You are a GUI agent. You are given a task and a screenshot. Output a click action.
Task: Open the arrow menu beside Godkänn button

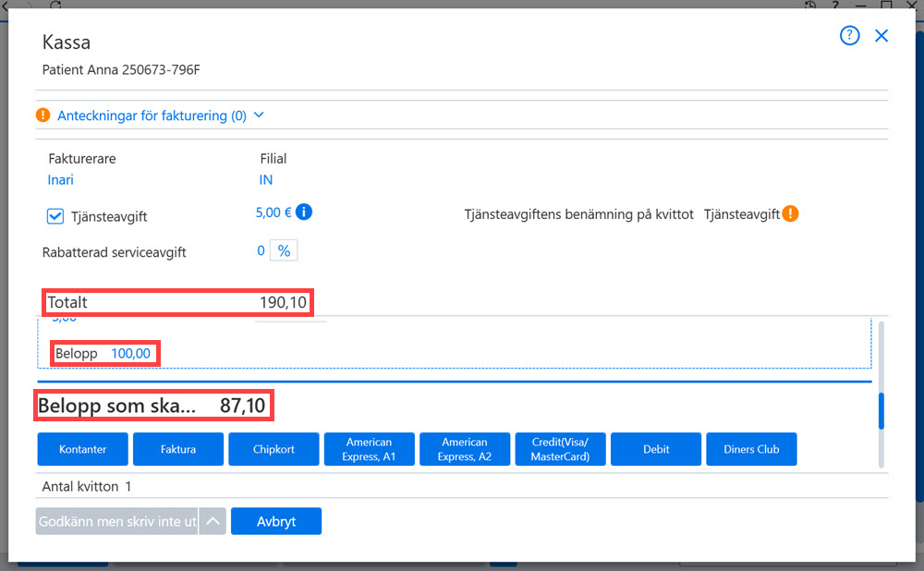[x=213, y=521]
